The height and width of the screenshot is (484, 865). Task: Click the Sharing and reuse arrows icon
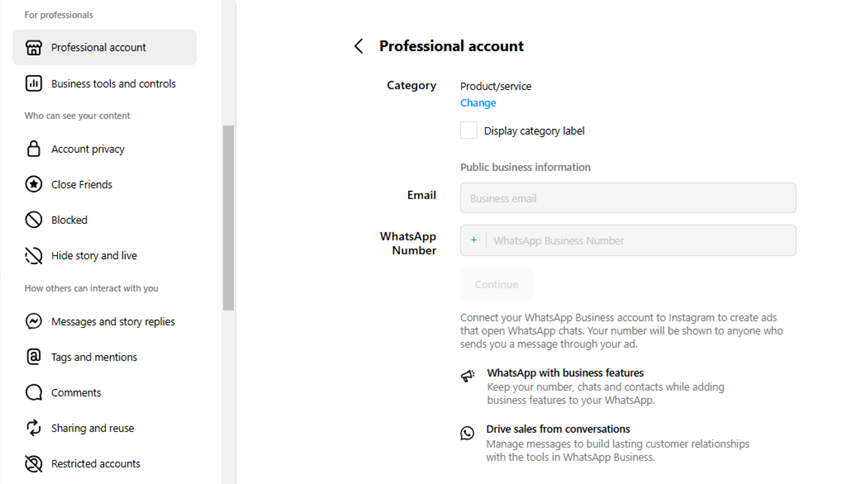click(34, 428)
